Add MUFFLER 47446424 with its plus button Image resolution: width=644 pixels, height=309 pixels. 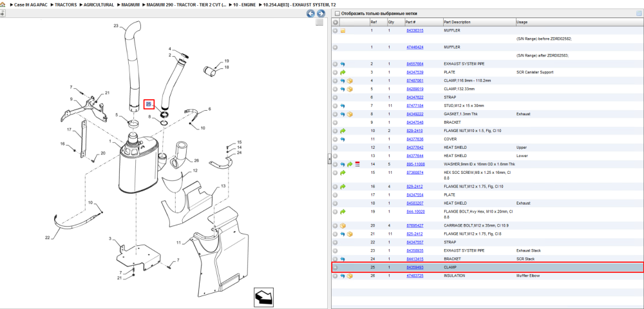pyautogui.click(x=335, y=47)
